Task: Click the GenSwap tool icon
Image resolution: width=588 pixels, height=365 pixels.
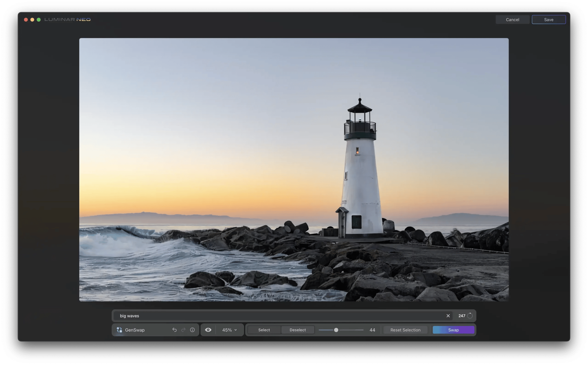Action: coord(119,330)
